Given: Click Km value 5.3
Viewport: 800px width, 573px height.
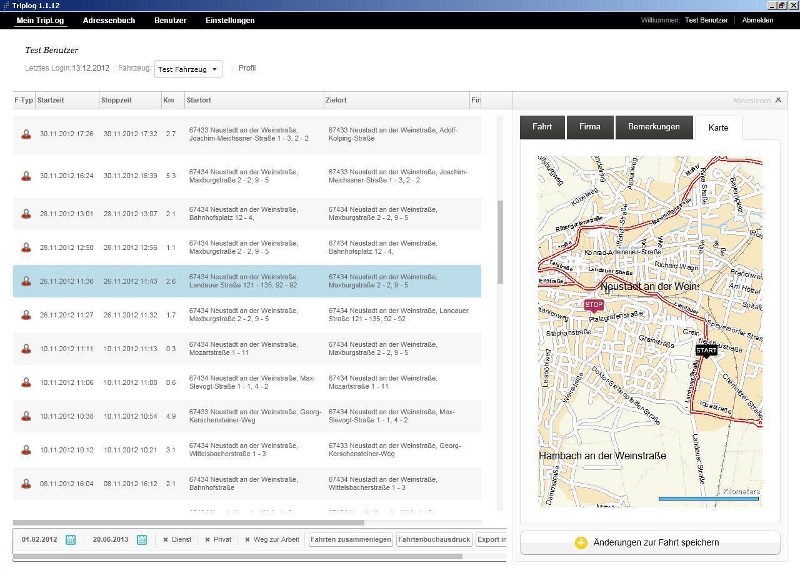Looking at the screenshot, I should tap(170, 176).
